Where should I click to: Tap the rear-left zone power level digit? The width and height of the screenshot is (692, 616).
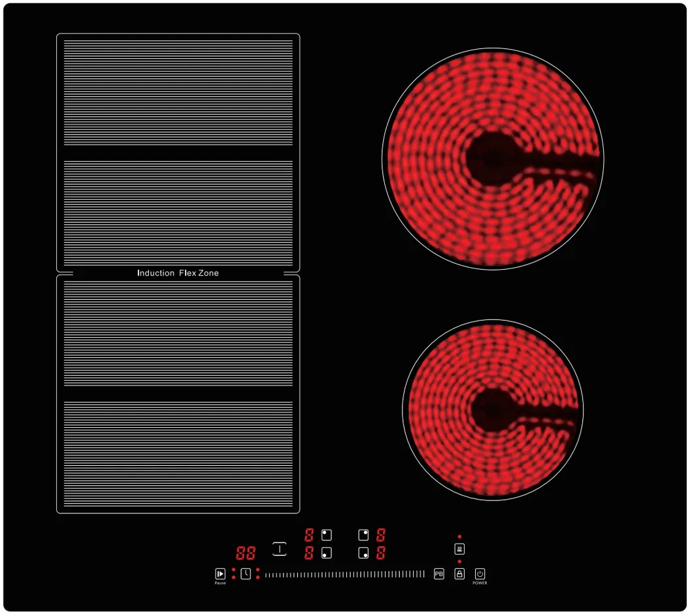(x=309, y=535)
